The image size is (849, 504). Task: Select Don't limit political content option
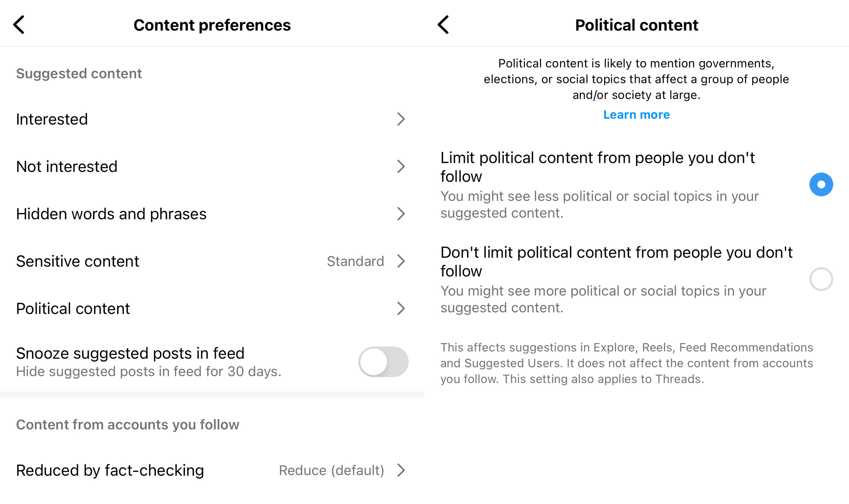821,279
